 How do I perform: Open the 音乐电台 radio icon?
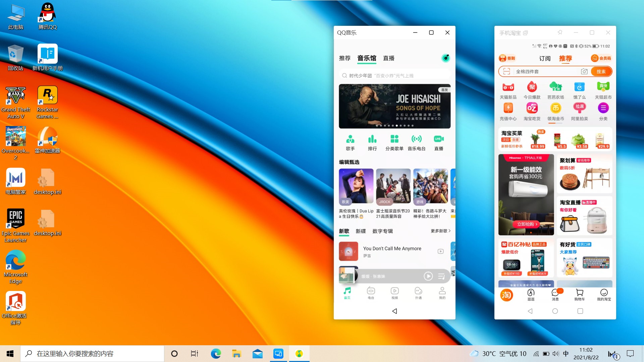[417, 142]
